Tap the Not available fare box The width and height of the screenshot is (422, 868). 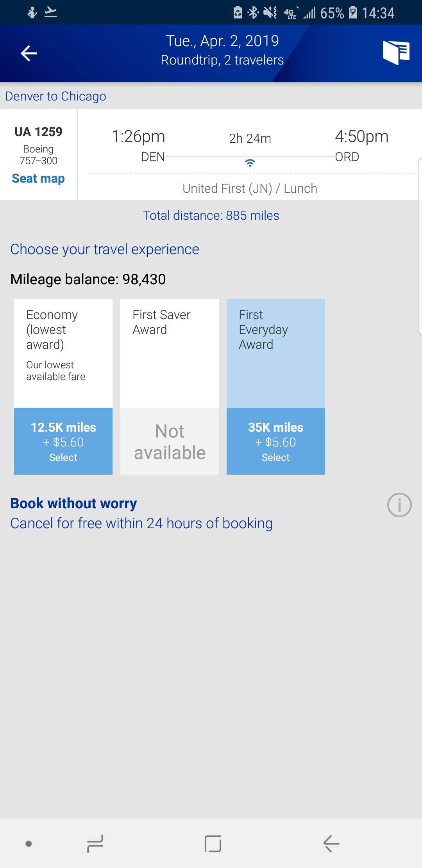170,441
